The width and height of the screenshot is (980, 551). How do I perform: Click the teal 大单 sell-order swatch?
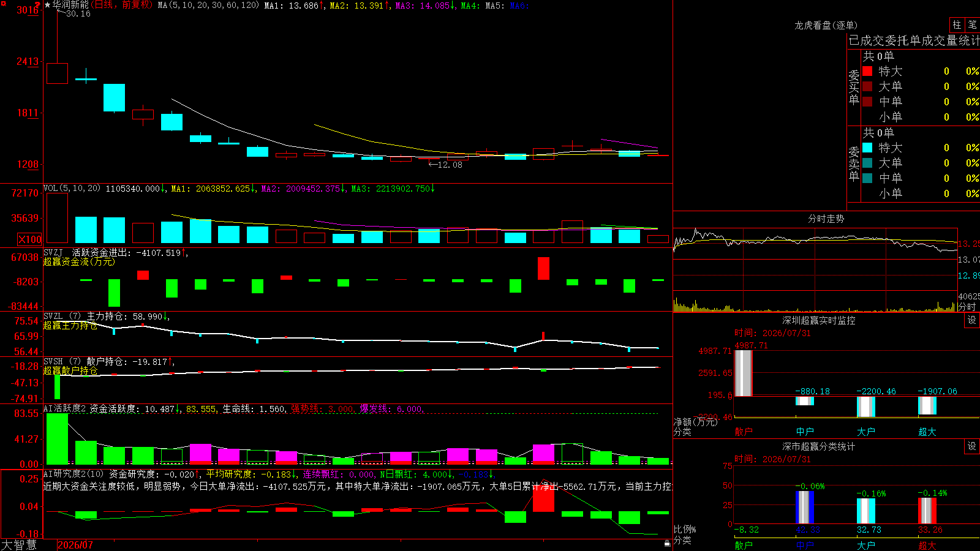point(867,163)
